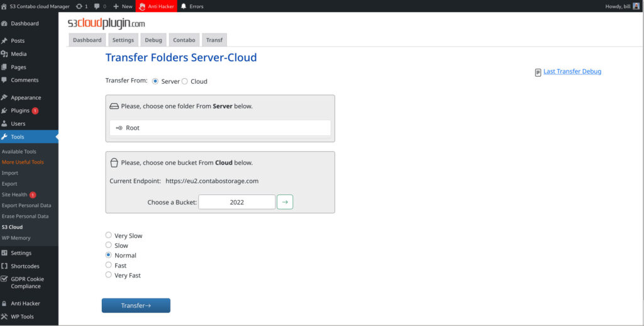644x326 pixels.
Task: Click the Pages icon in sidebar
Action: coord(4,67)
